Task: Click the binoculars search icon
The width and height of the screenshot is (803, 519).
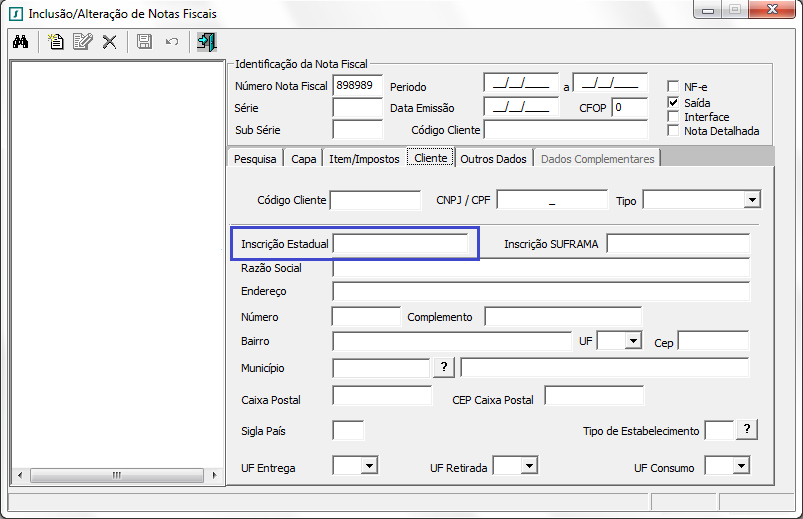Action: pyautogui.click(x=21, y=42)
